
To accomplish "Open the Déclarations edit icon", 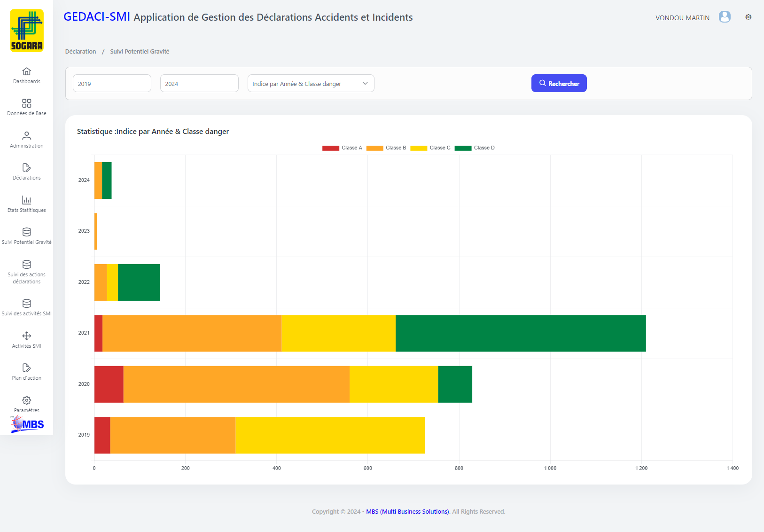I will (x=27, y=168).
